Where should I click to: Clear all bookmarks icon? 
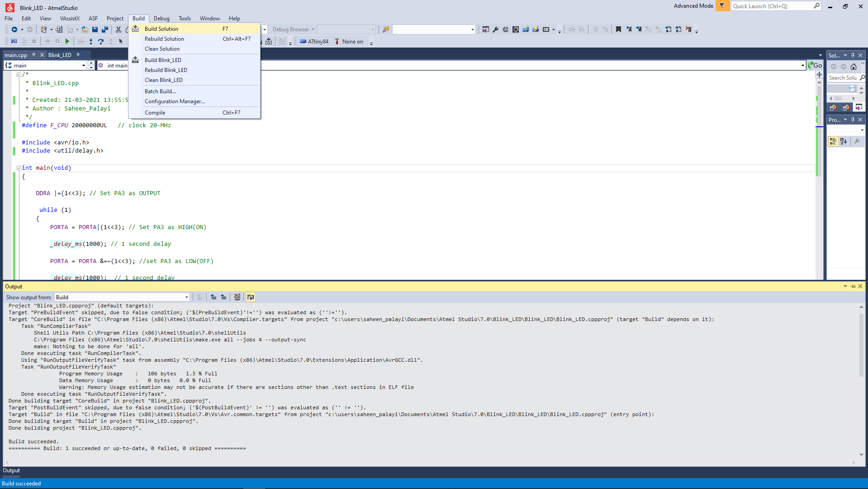tap(688, 29)
